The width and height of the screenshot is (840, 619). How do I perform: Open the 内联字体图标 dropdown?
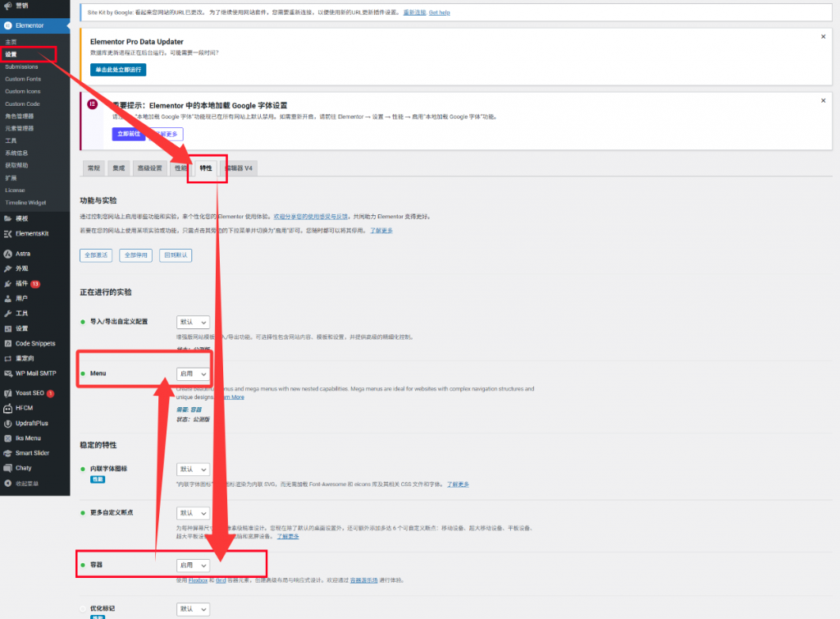(193, 470)
